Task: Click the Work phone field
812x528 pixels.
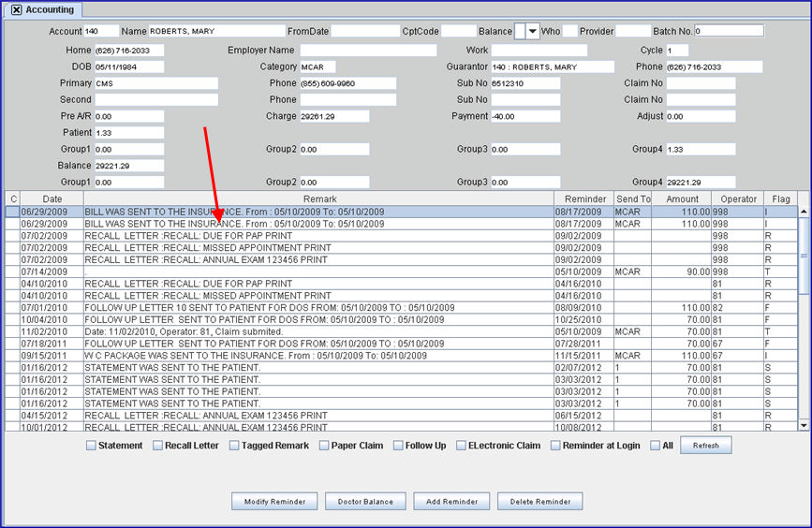Action: (539, 51)
